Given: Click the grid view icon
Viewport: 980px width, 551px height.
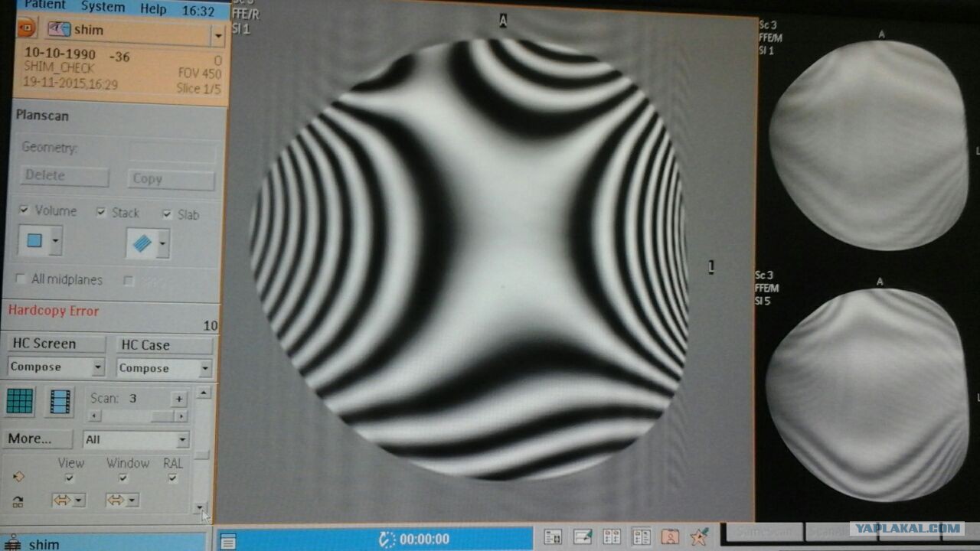Looking at the screenshot, I should coord(20,401).
